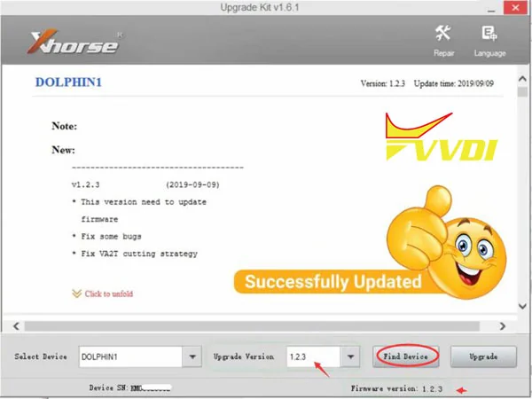
Task: Click the '(2019-09-09)' changelog date
Action: [x=192, y=185]
